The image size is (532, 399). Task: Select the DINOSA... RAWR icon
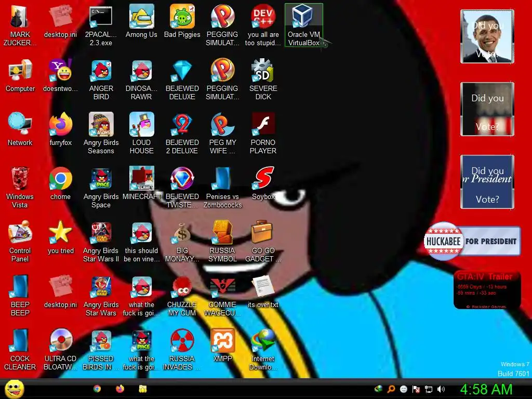pyautogui.click(x=141, y=79)
